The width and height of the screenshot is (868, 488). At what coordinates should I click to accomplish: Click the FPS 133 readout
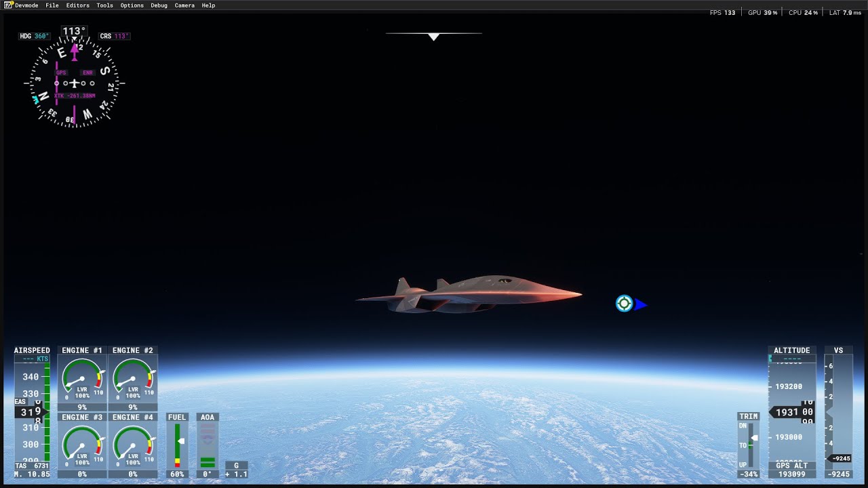722,13
